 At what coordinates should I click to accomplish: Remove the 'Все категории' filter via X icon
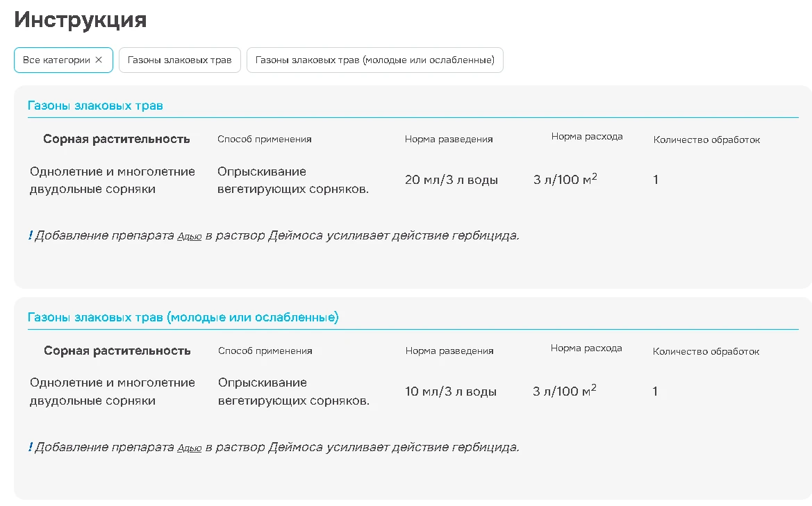click(x=99, y=60)
